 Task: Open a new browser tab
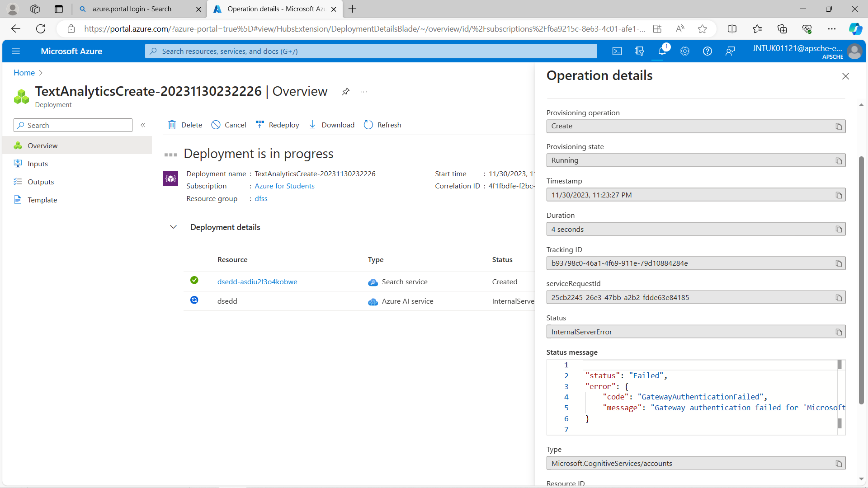[x=353, y=9]
